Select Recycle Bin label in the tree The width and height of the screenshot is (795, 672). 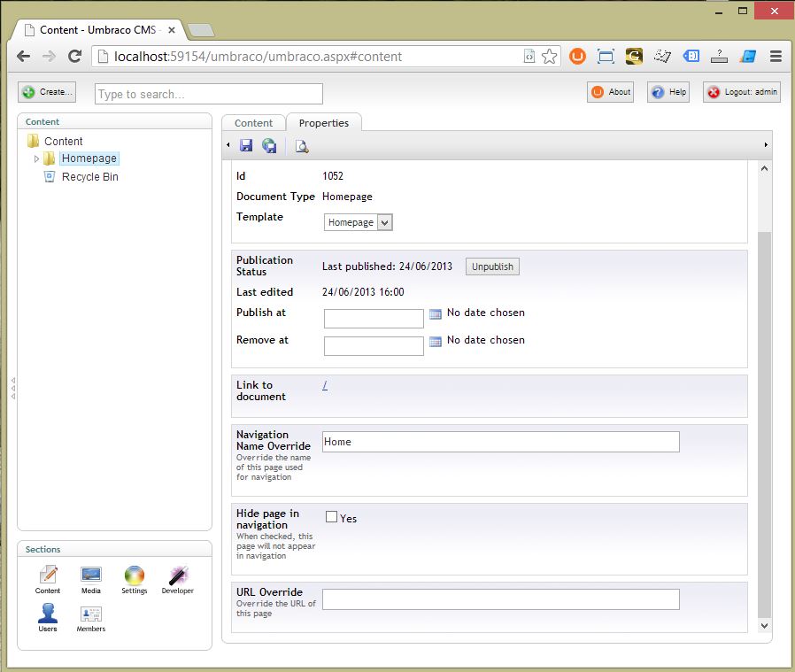90,176
